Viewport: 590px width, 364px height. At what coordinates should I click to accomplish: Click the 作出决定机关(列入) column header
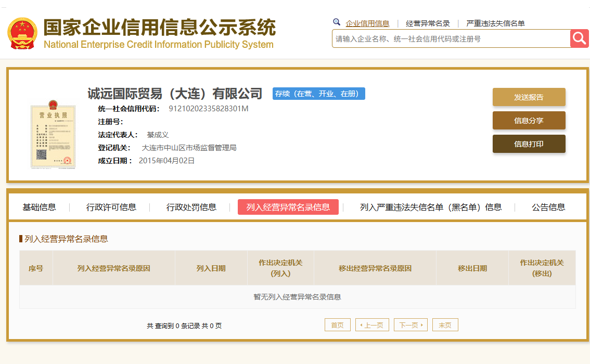click(281, 268)
